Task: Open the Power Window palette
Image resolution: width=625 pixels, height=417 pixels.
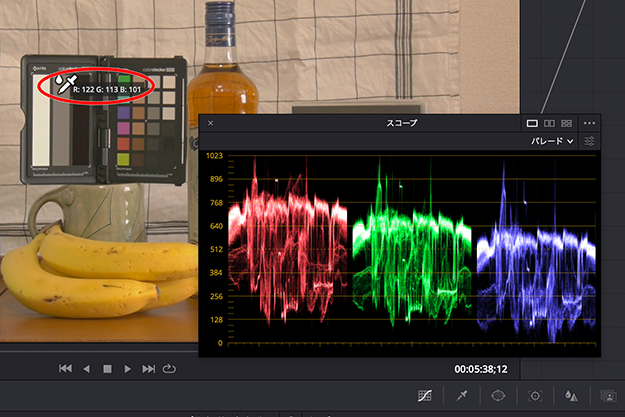Action: (499, 396)
